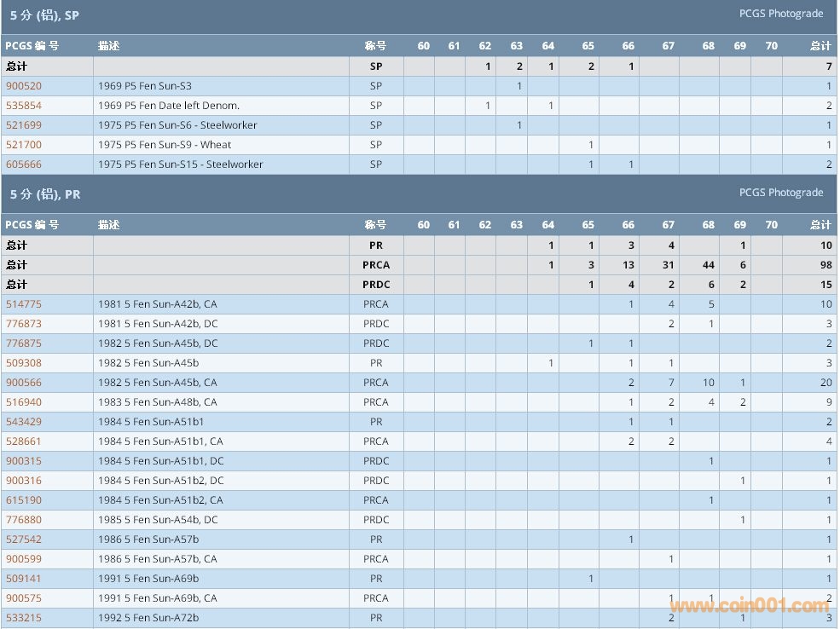Click the '5 分 (铝), PR' section title

45,194
